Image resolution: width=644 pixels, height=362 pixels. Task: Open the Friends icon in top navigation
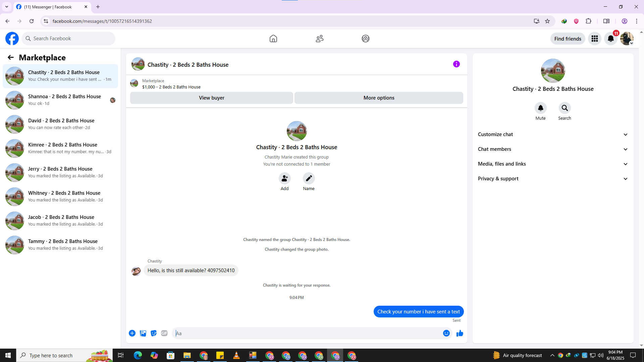tap(320, 39)
